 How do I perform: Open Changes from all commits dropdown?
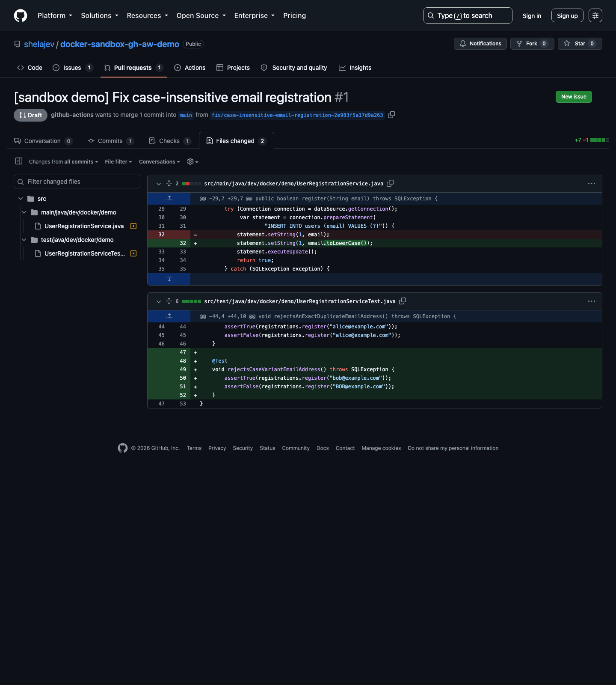(x=64, y=162)
